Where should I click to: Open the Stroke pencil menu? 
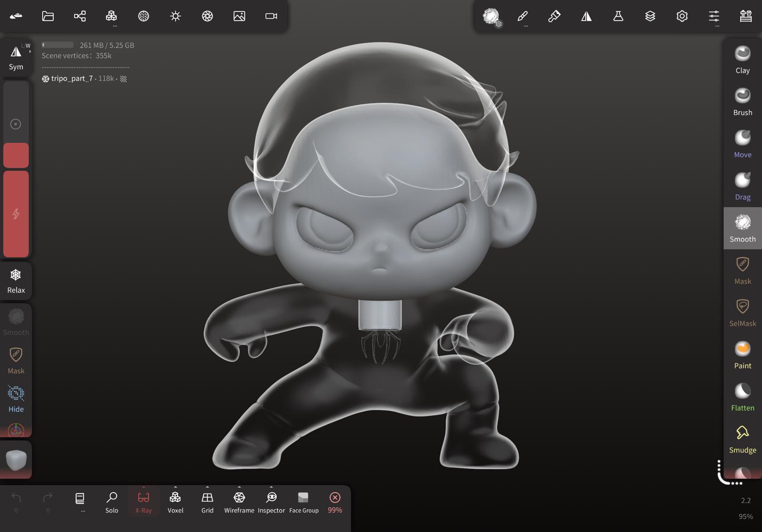tap(522, 16)
